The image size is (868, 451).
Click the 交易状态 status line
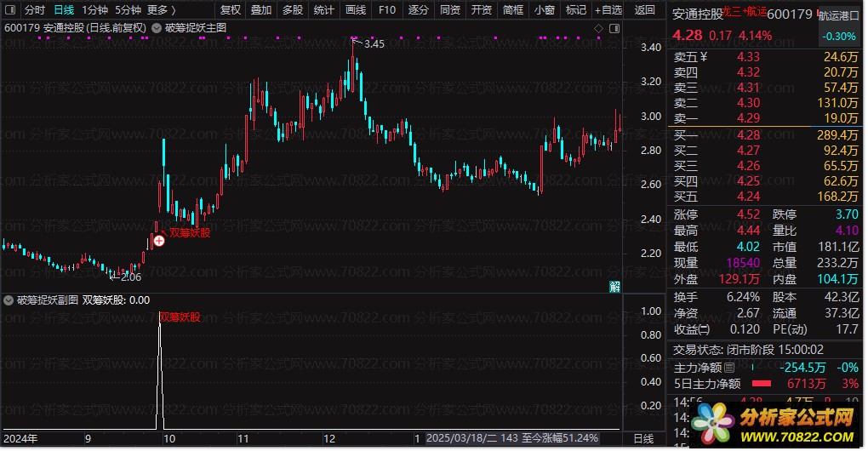748,350
